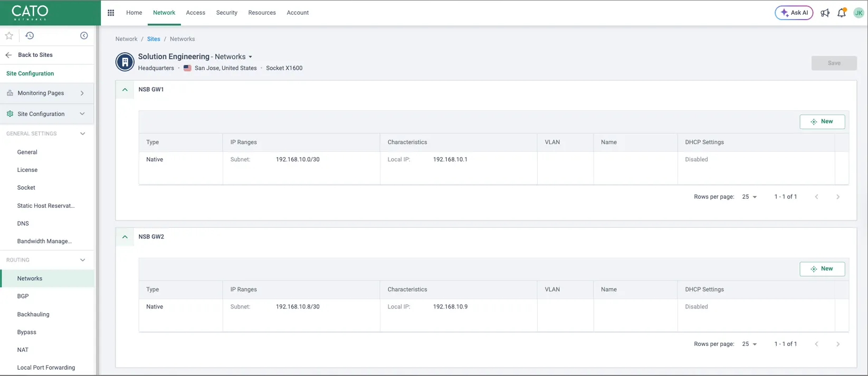Follow the Sites breadcrumb link

click(154, 39)
